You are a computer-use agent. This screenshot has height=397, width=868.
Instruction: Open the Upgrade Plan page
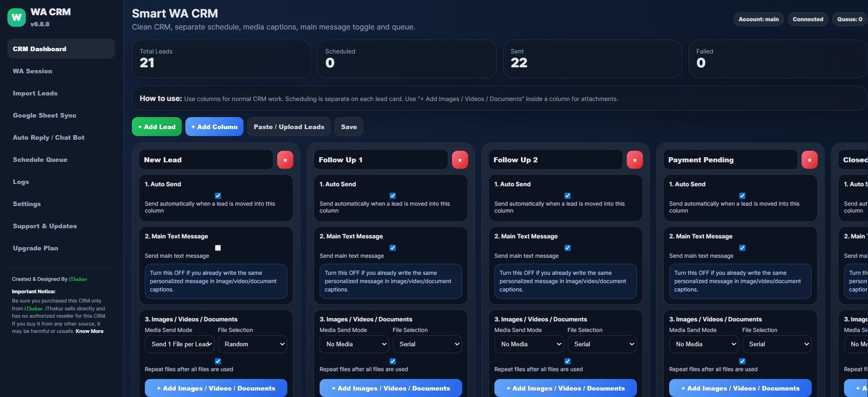point(61,248)
